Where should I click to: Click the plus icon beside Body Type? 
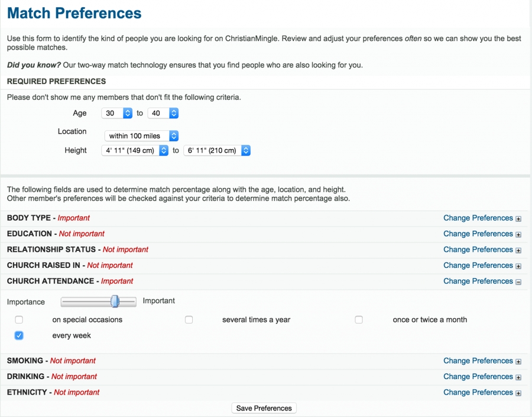click(518, 219)
